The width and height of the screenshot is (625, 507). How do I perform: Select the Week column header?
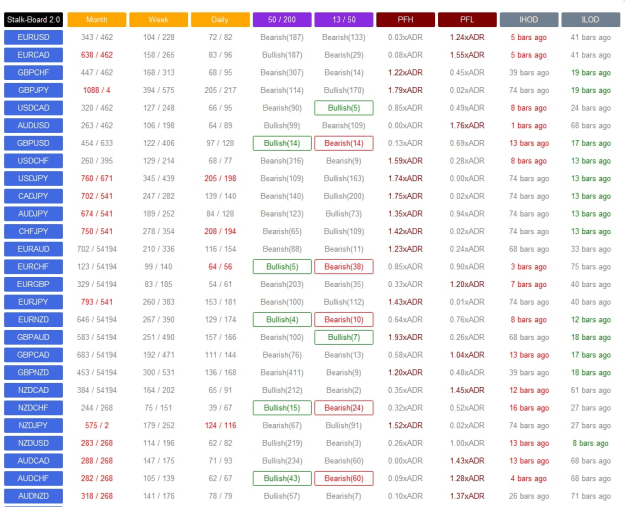point(159,20)
